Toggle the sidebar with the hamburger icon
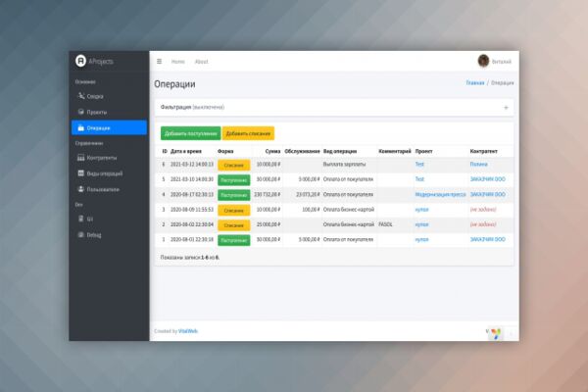588x392 pixels. 160,62
